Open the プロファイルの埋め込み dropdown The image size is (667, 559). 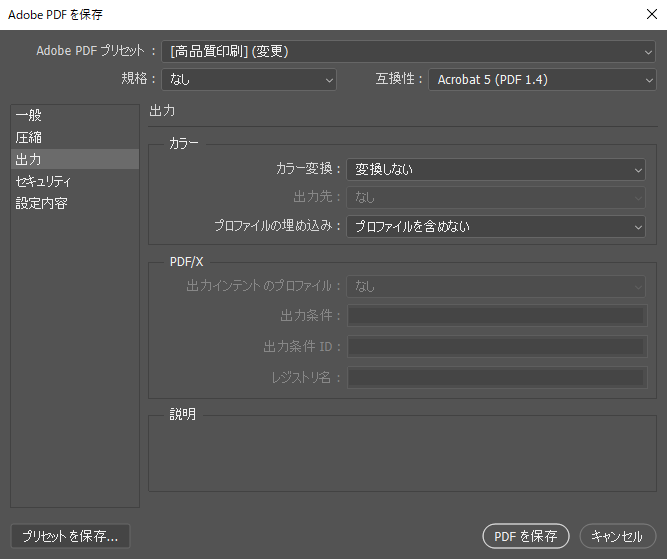pos(496,227)
